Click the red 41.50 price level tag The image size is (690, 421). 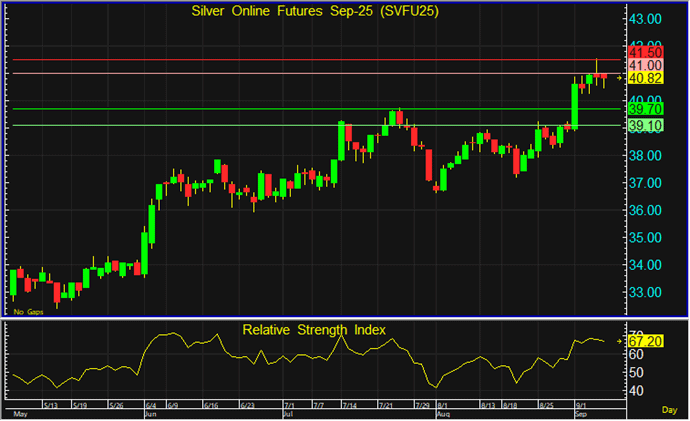tap(645, 51)
